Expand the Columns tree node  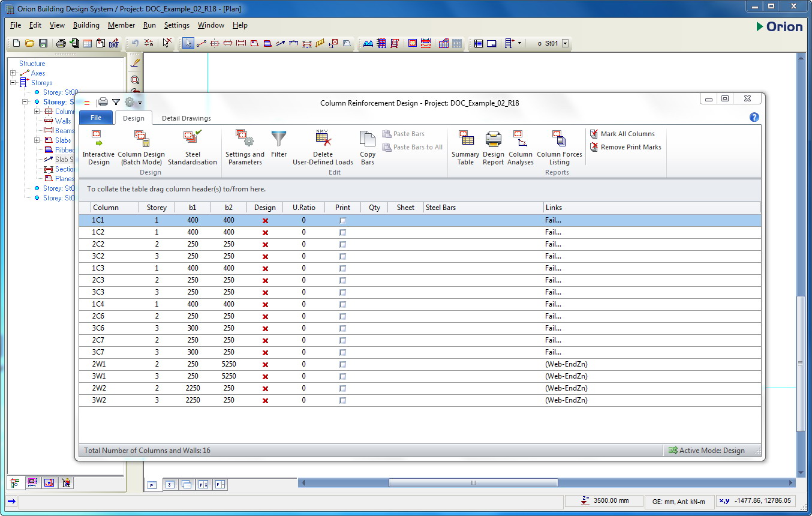click(x=37, y=112)
